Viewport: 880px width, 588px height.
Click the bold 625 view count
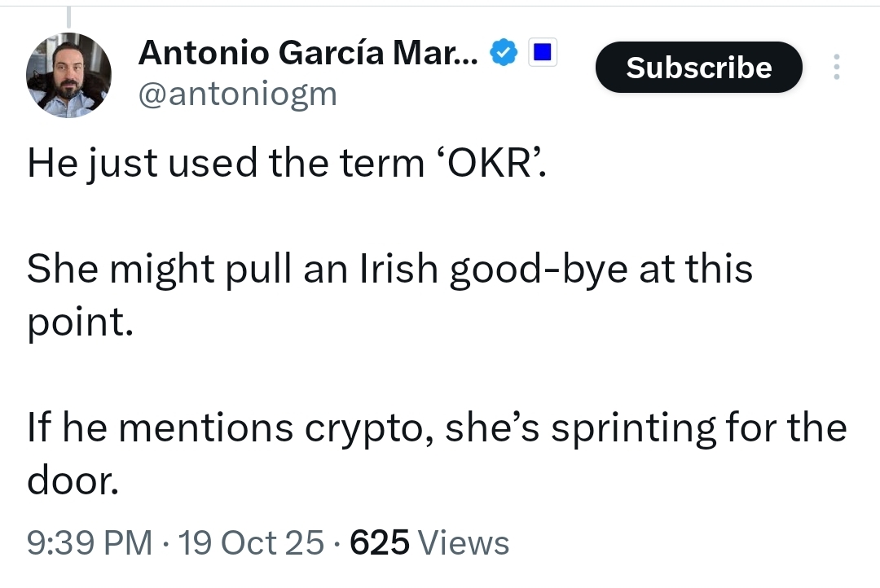[x=379, y=542]
